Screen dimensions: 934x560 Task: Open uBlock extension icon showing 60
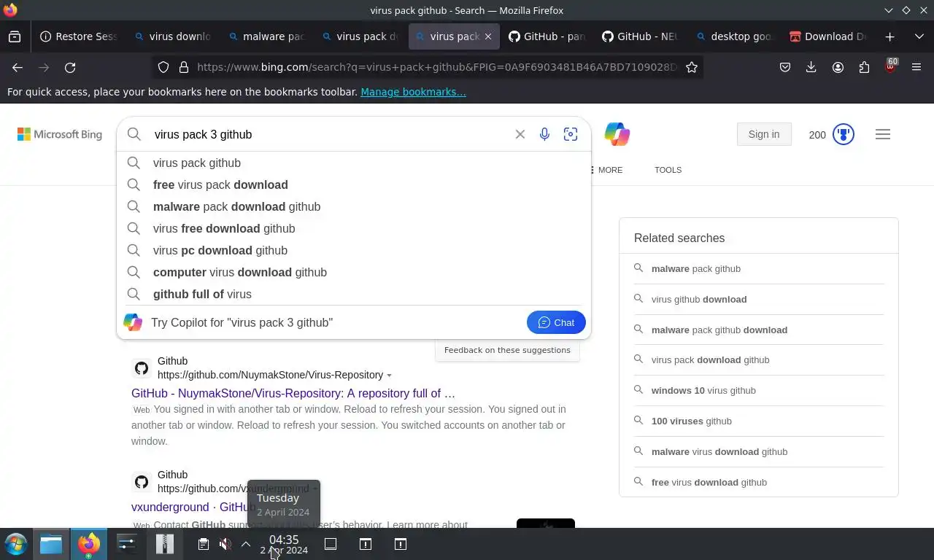point(890,66)
